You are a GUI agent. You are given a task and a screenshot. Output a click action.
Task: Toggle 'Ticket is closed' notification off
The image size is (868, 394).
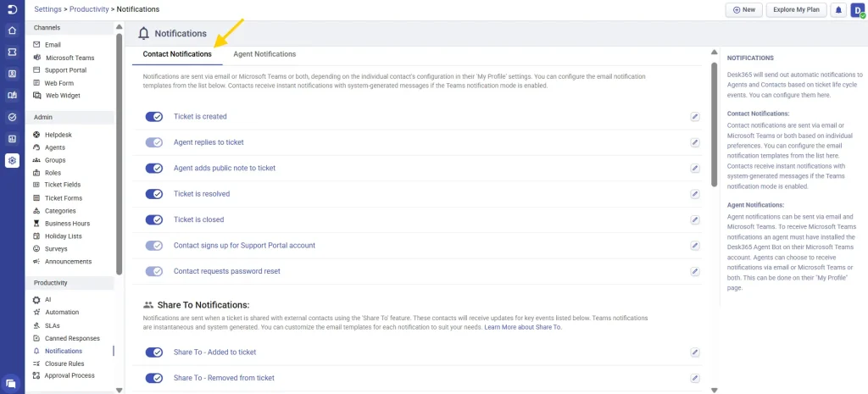tap(154, 219)
